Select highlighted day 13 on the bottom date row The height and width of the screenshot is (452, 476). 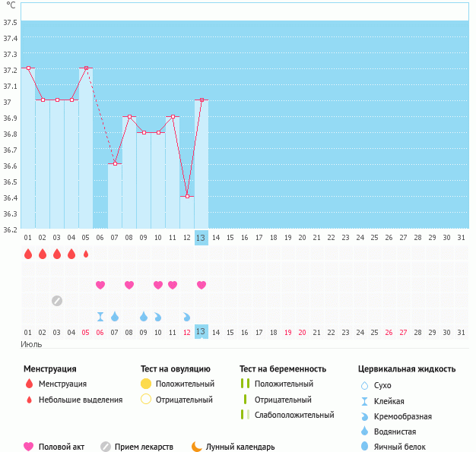coord(202,332)
